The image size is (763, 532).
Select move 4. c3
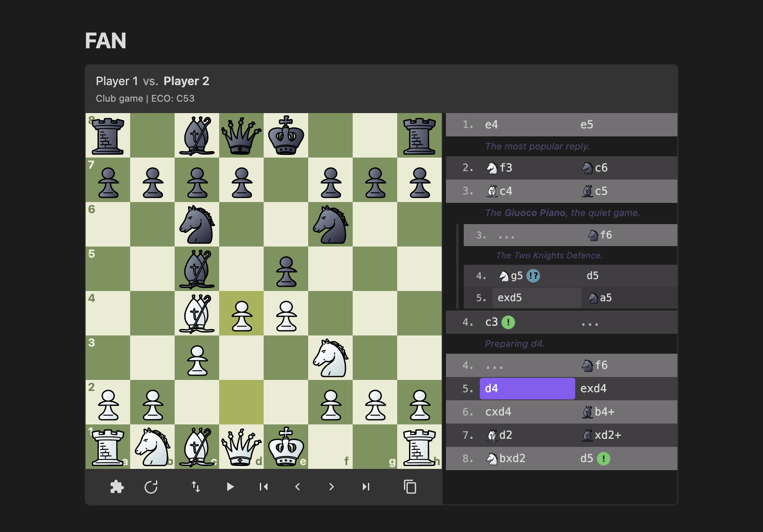tap(527, 322)
